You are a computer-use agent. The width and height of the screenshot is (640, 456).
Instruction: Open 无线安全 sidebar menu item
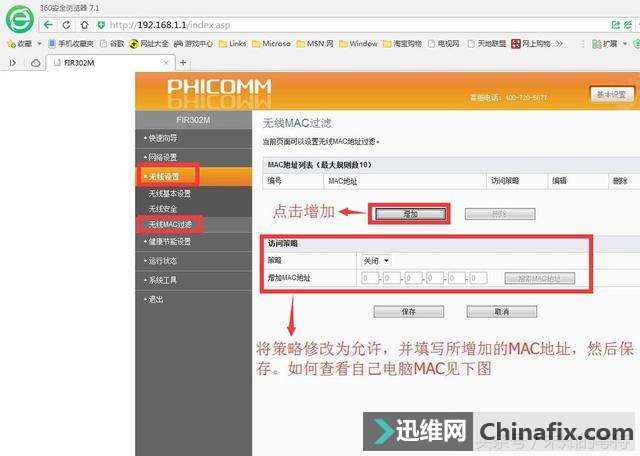(x=162, y=209)
